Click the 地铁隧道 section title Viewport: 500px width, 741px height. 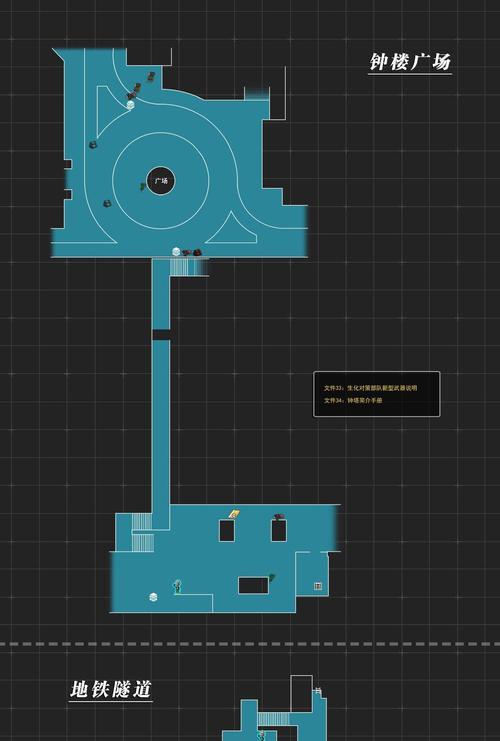[111, 689]
